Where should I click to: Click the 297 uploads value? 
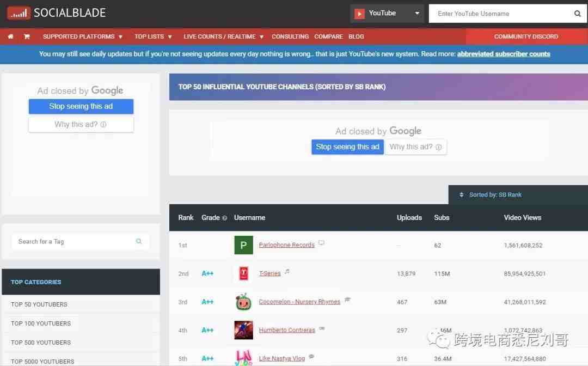[x=402, y=331]
